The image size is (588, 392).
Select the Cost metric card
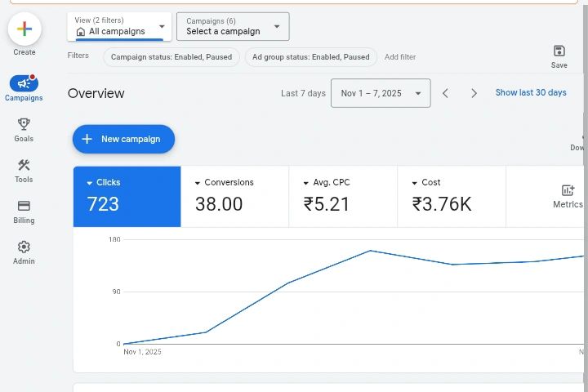[x=451, y=197]
